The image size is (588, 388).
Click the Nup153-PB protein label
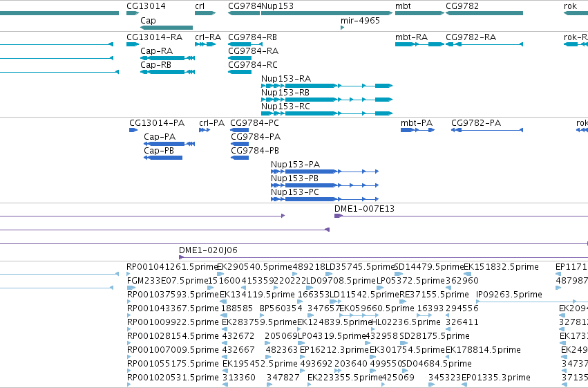coord(294,178)
